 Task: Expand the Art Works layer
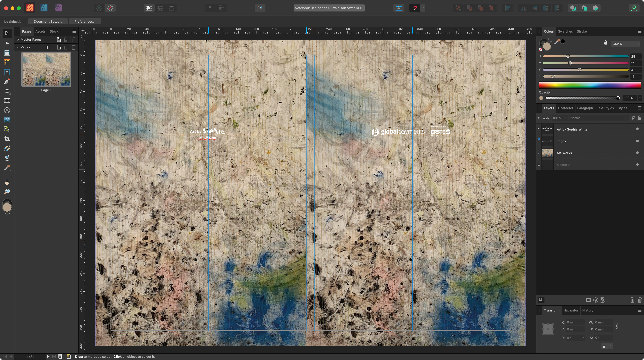tap(539, 153)
